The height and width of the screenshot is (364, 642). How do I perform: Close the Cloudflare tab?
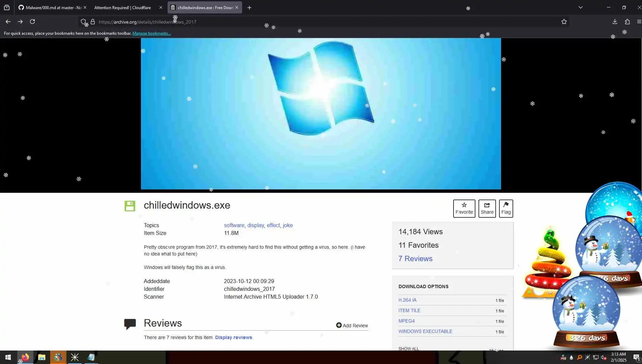(160, 7)
